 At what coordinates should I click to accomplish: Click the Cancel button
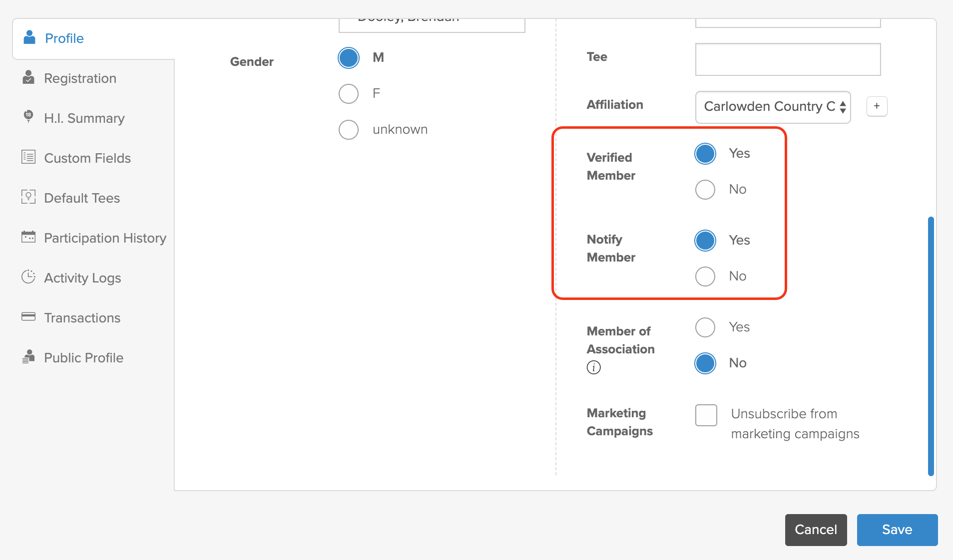(816, 530)
